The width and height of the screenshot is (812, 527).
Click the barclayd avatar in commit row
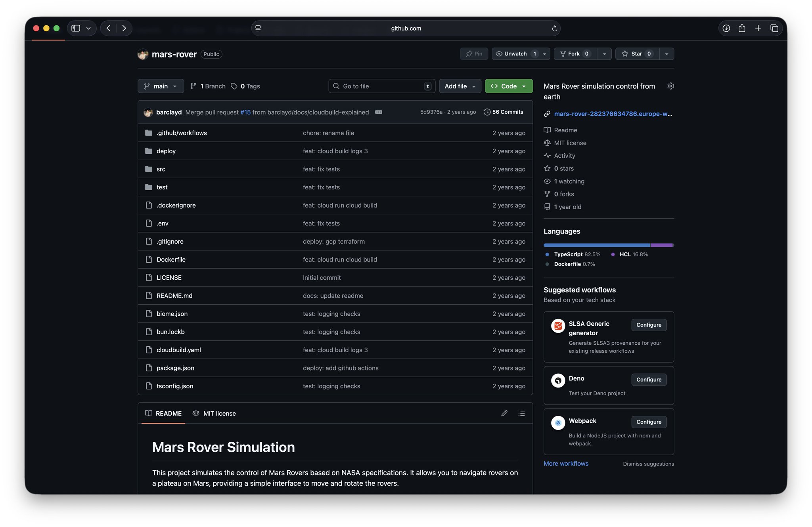tap(148, 112)
